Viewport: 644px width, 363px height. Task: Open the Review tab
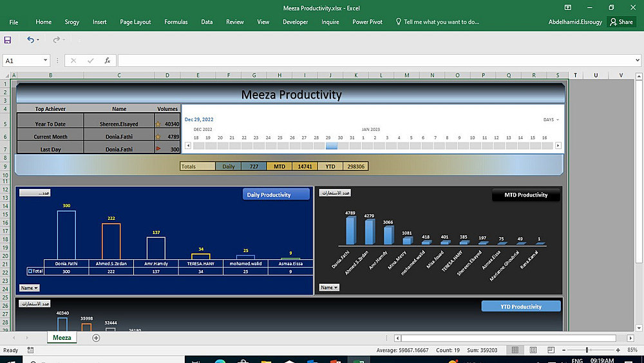pos(235,22)
